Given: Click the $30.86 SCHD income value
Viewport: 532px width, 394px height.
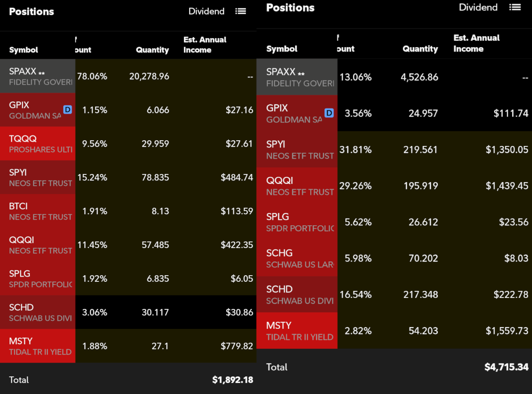Looking at the screenshot, I should coord(239,312).
